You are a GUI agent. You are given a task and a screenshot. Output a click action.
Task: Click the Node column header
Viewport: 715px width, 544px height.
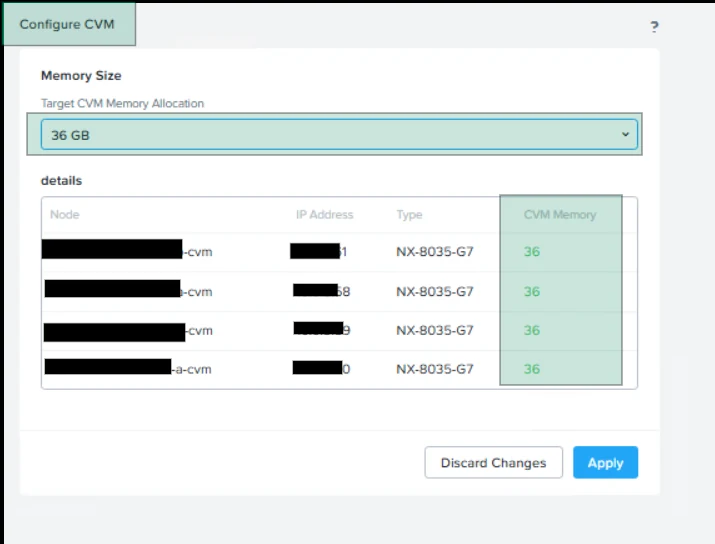(65, 214)
